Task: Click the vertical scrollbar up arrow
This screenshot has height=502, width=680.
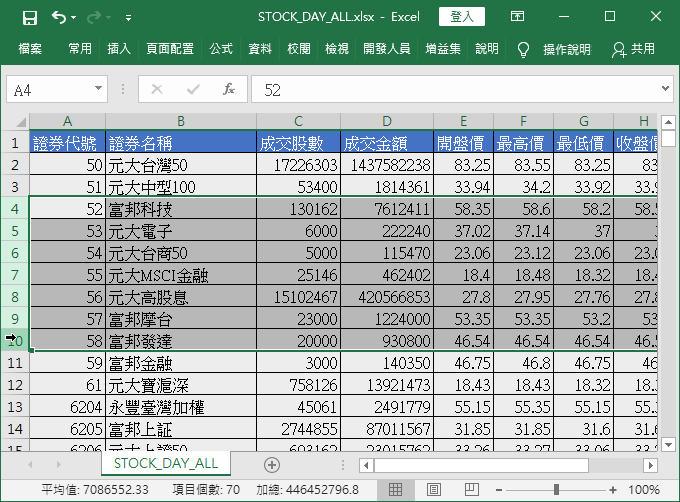Action: point(668,122)
